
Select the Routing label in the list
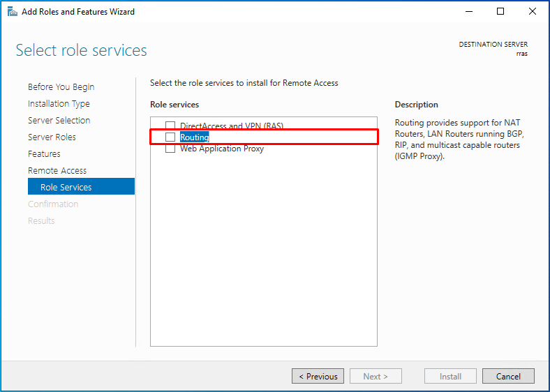[194, 137]
